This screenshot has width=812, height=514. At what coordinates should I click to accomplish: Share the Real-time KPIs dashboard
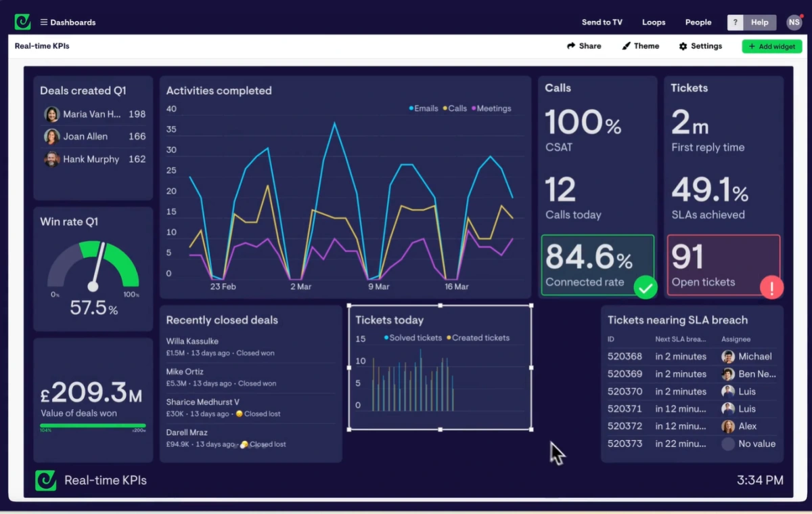[x=584, y=46]
